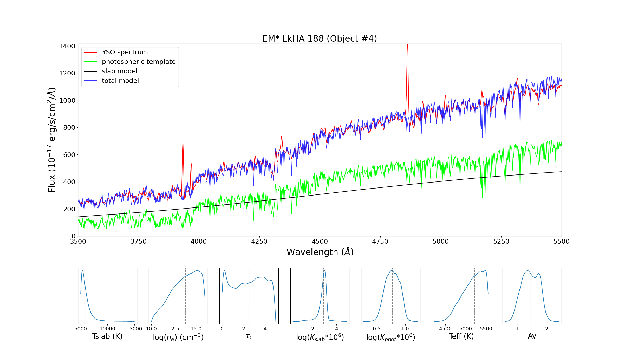Image resolution: width=624 pixels, height=364 pixels.
Task: Click the Flux y-axis label
Action: click(52, 140)
